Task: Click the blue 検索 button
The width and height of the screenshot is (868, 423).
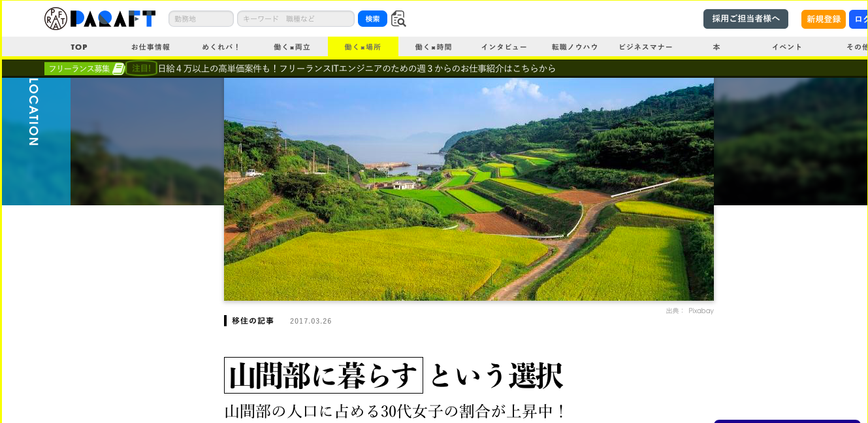Action: 372,19
